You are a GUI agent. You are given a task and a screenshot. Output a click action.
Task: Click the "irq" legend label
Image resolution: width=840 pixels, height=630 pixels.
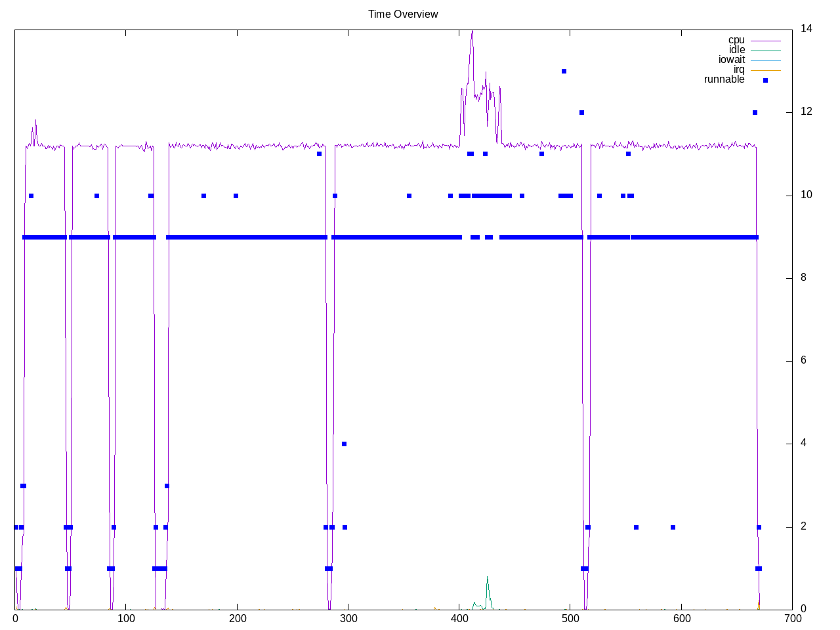[739, 70]
